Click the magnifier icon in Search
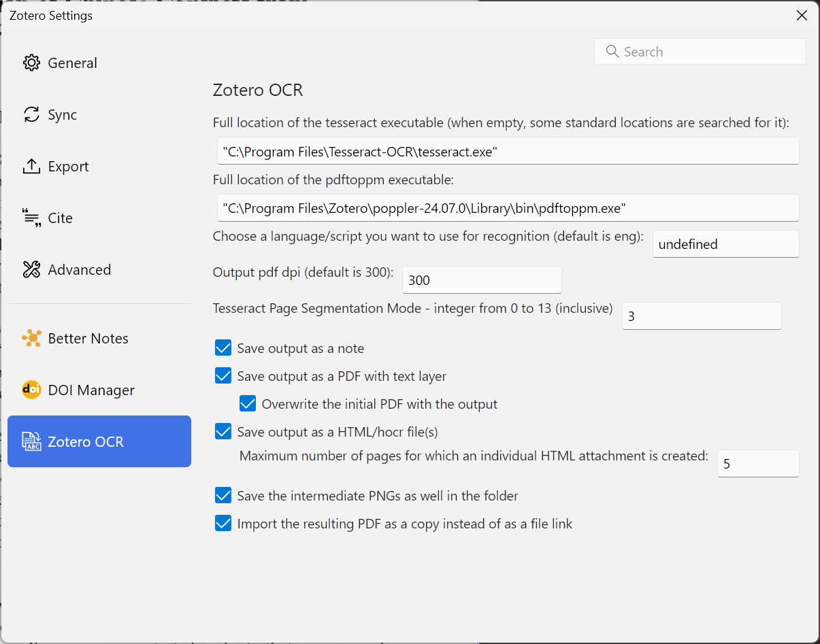820x644 pixels. [612, 52]
